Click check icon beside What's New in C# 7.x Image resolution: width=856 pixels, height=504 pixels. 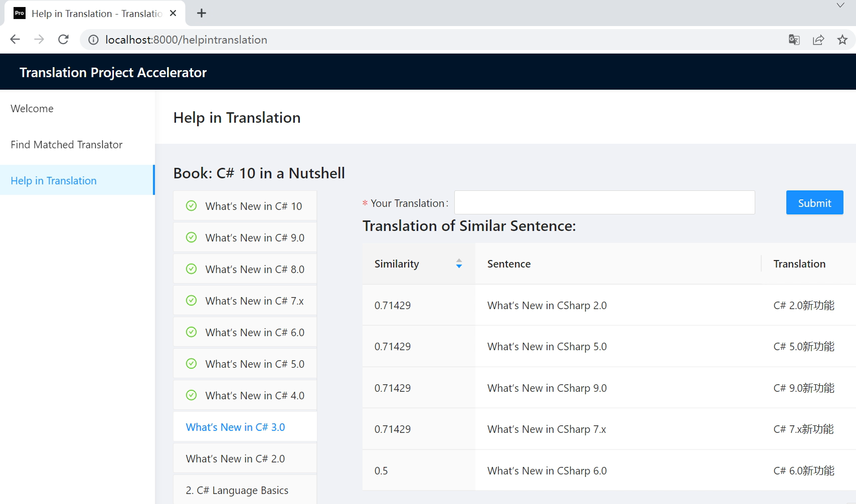(x=192, y=301)
